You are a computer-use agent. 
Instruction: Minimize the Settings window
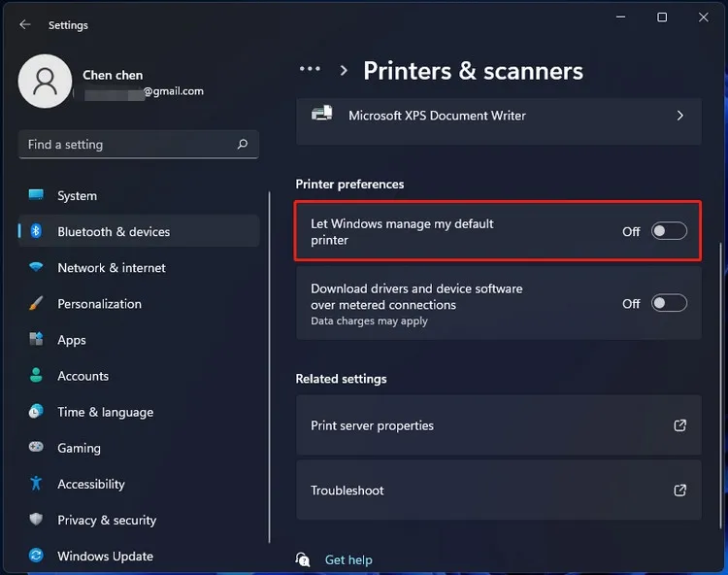[x=621, y=17]
